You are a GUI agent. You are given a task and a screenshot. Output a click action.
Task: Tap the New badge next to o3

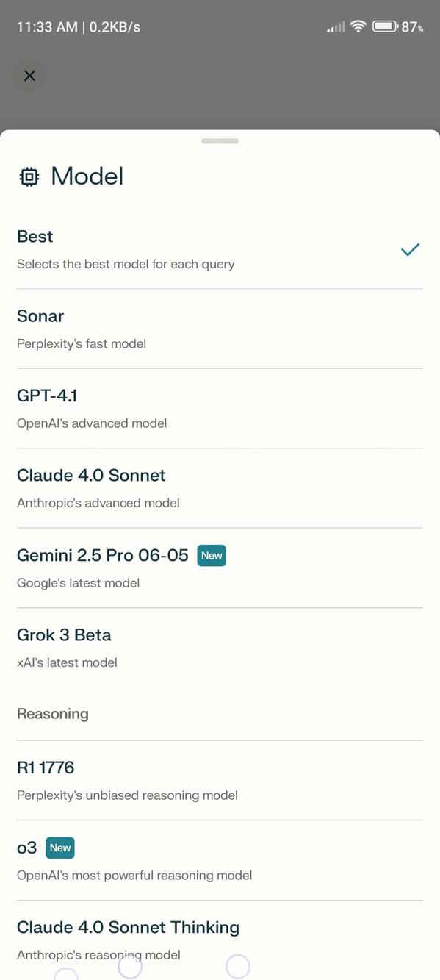coord(59,848)
